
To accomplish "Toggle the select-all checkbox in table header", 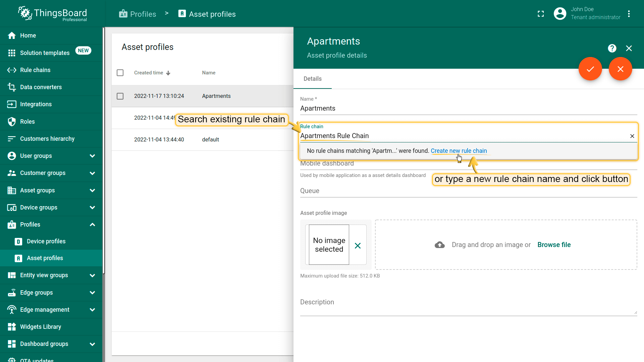I will tap(120, 73).
